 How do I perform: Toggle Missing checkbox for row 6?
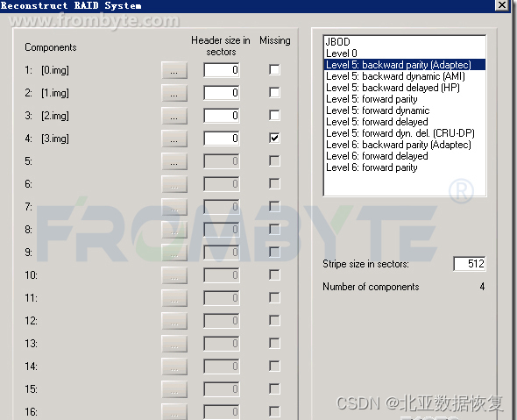(x=274, y=183)
